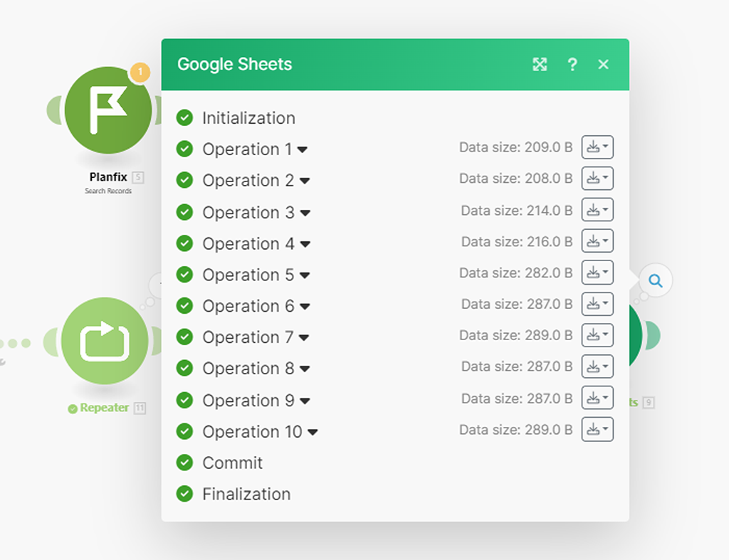Image resolution: width=729 pixels, height=560 pixels.
Task: Click the Operation 5 green checkmark
Action: tap(184, 275)
